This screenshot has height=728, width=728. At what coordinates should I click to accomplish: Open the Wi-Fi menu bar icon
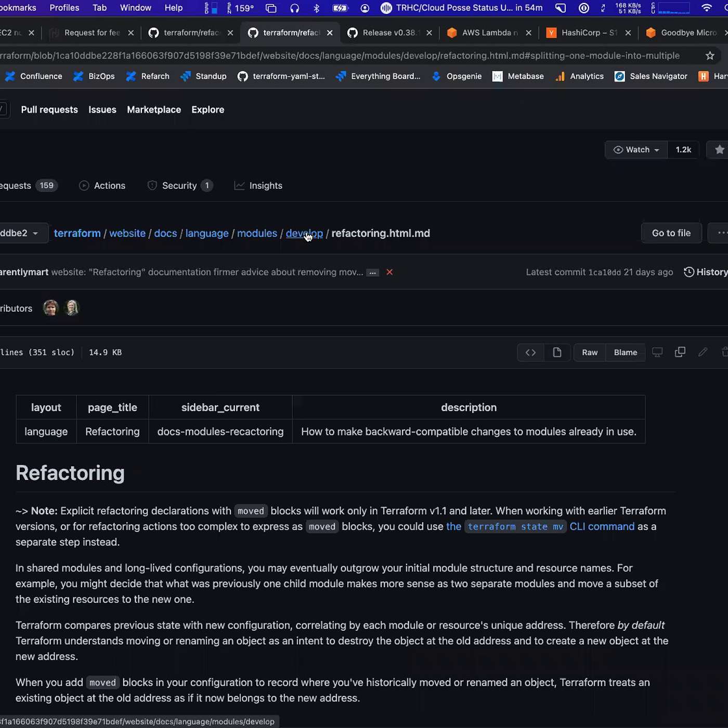(706, 8)
